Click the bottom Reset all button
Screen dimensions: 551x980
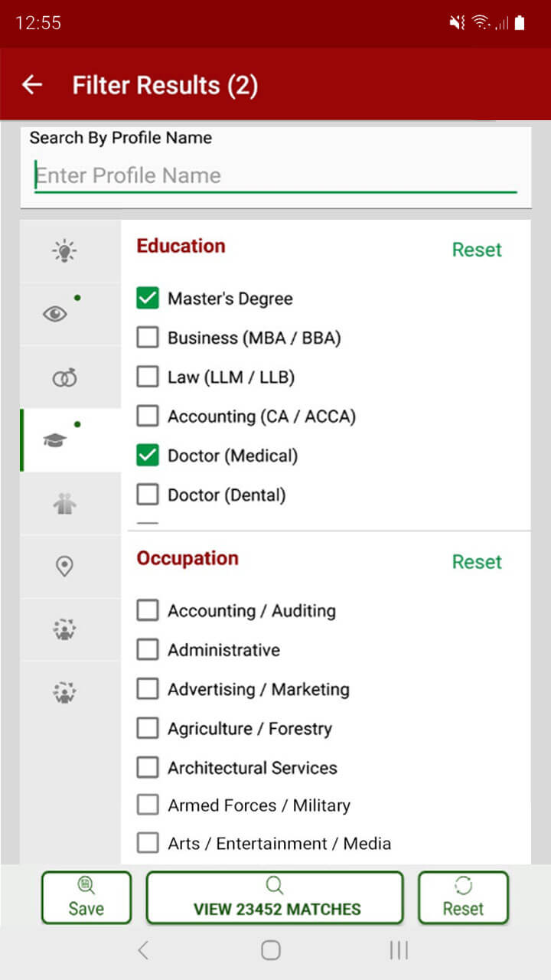click(x=463, y=897)
